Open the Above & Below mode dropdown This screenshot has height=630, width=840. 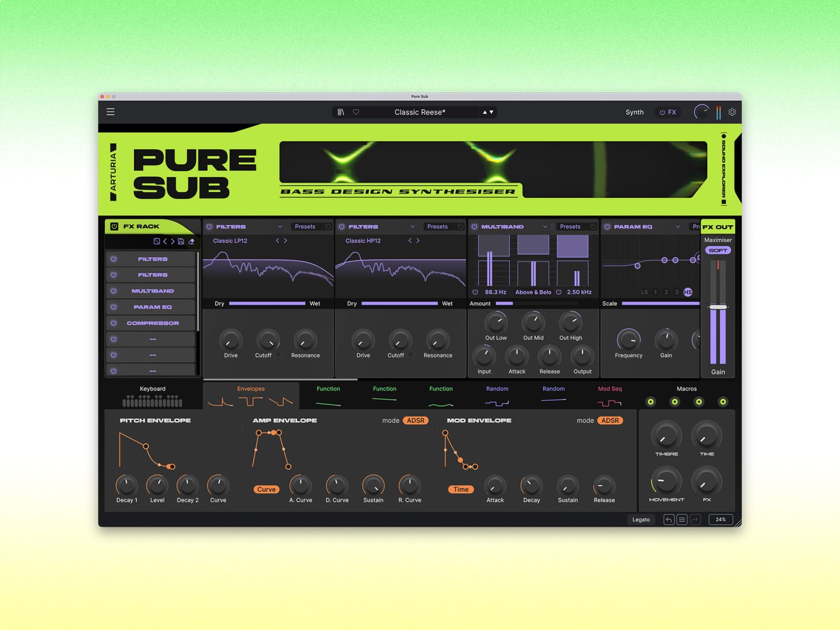point(533,292)
